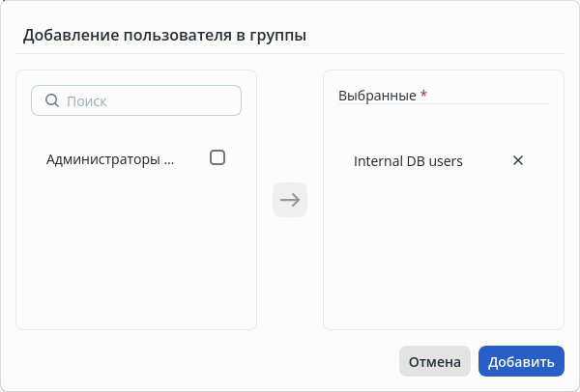Viewport: 580px width, 392px height.
Task: Click the Выбранные section label
Action: pyautogui.click(x=376, y=96)
